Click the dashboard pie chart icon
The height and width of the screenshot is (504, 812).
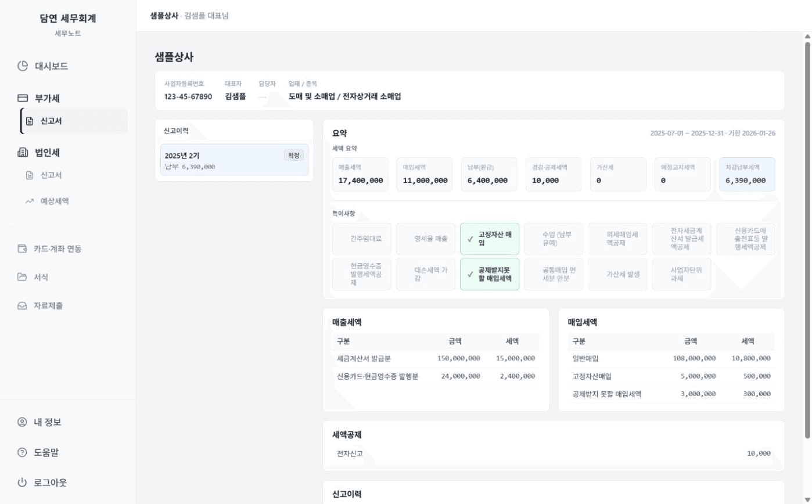(23, 66)
